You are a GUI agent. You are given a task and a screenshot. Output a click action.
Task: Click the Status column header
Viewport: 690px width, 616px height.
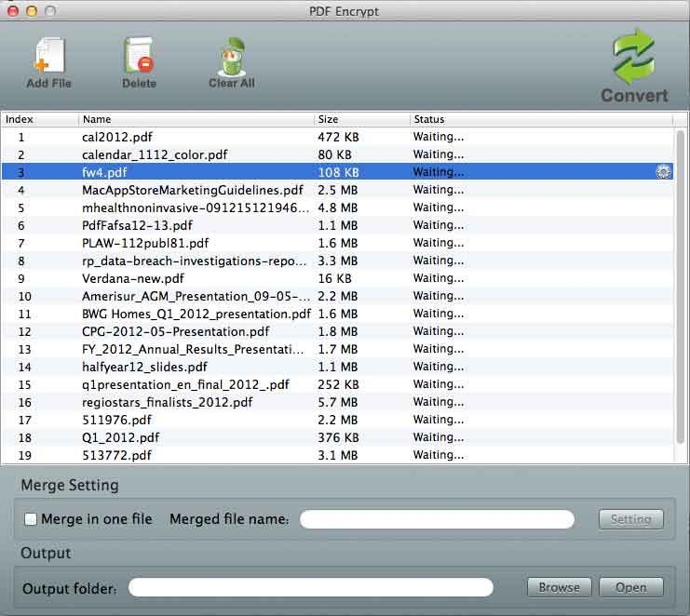(x=540, y=119)
